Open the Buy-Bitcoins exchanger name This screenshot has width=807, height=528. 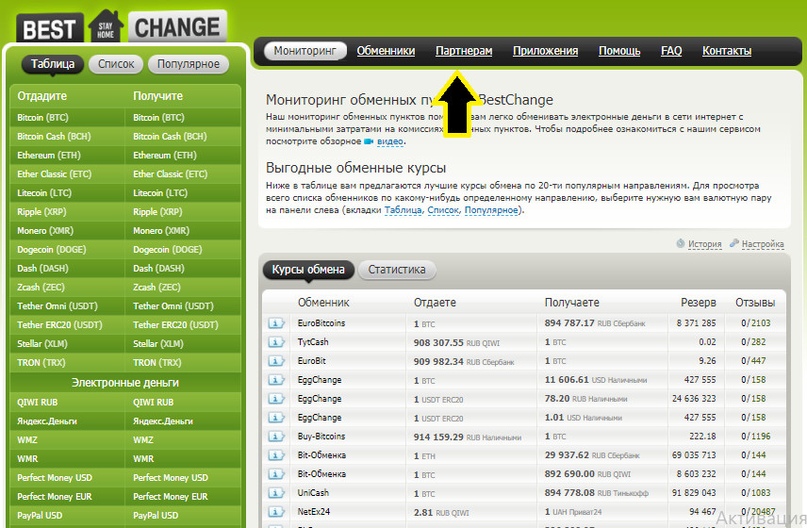pyautogui.click(x=321, y=436)
